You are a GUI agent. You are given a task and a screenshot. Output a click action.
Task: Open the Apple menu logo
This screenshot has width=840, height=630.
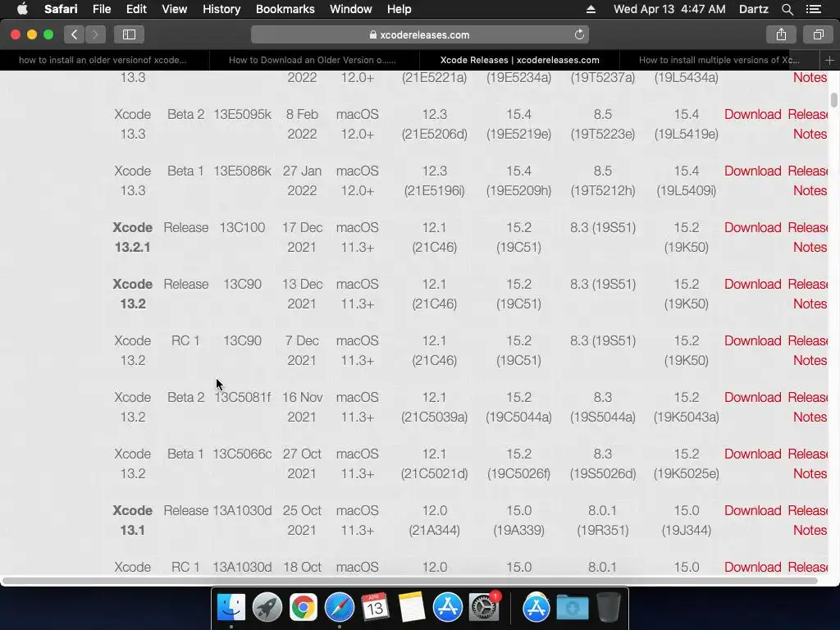(x=22, y=9)
